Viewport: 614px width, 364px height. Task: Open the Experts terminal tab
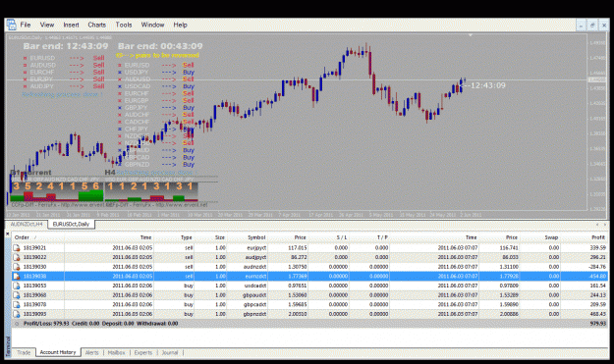(x=143, y=352)
